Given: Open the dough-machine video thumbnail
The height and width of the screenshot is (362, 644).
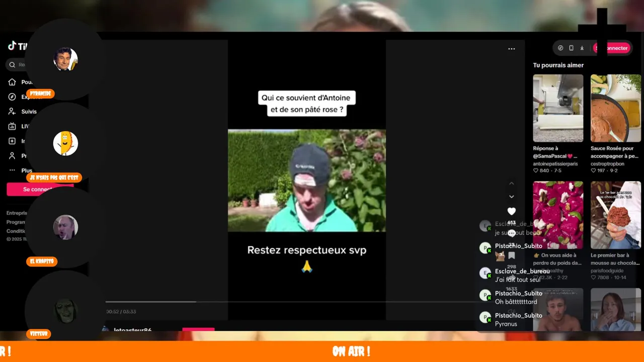Looking at the screenshot, I should (558, 108).
